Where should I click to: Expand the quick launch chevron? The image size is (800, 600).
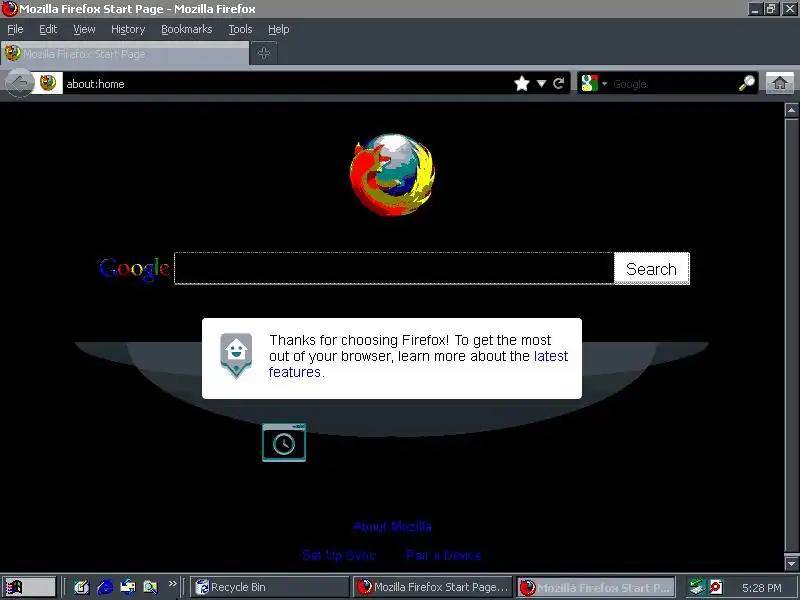coord(172,584)
